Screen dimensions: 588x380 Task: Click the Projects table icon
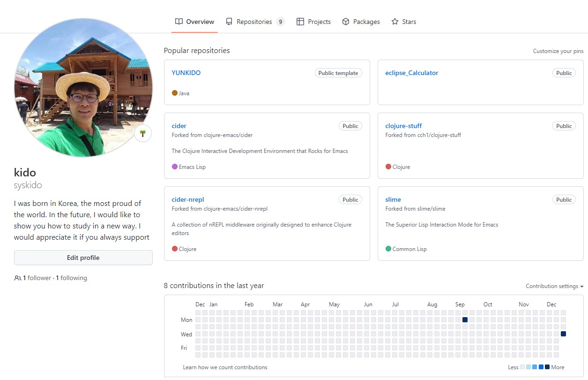[x=300, y=22]
